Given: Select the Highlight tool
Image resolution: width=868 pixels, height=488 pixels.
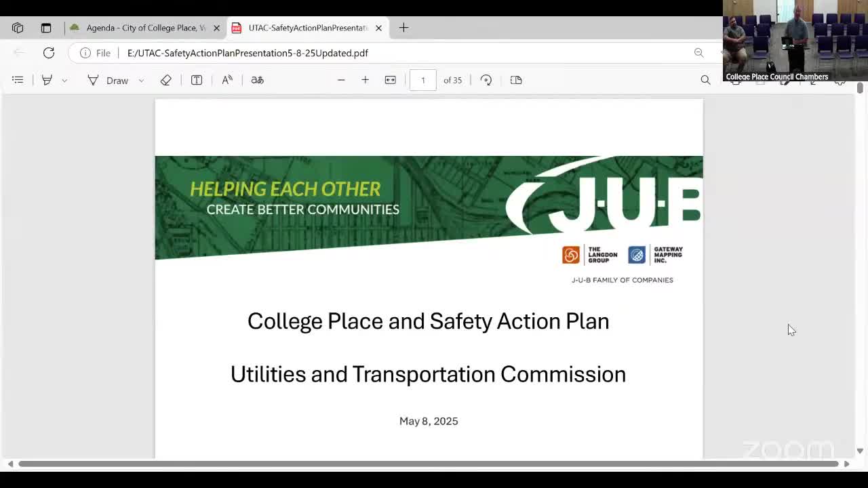Looking at the screenshot, I should pos(47,80).
